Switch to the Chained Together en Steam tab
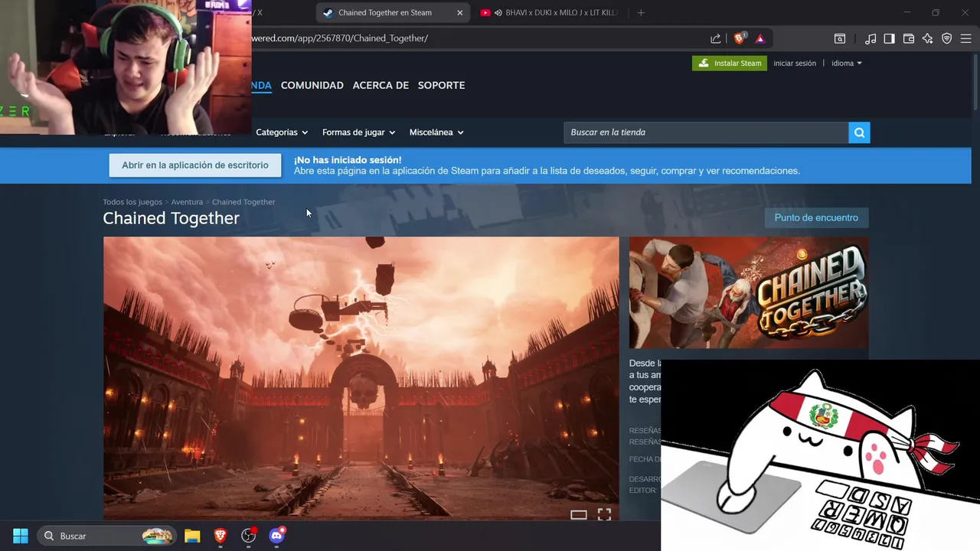The width and height of the screenshot is (980, 551). pos(393,13)
